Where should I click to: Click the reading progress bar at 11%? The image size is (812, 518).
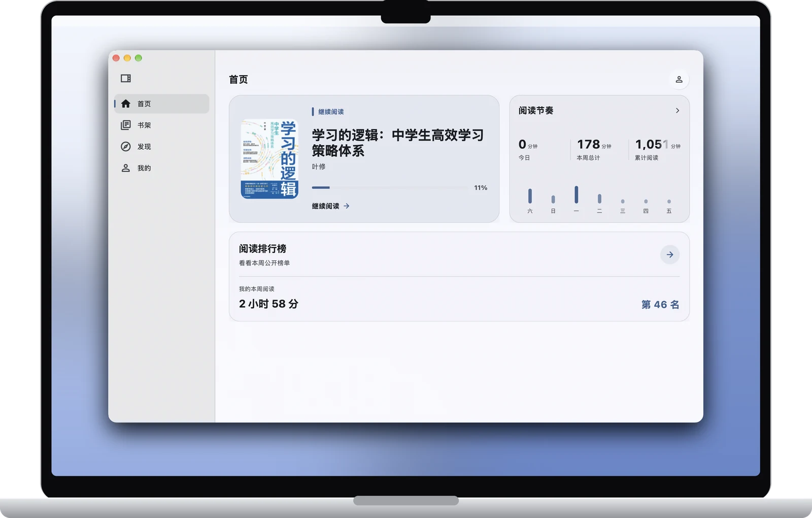click(x=390, y=187)
